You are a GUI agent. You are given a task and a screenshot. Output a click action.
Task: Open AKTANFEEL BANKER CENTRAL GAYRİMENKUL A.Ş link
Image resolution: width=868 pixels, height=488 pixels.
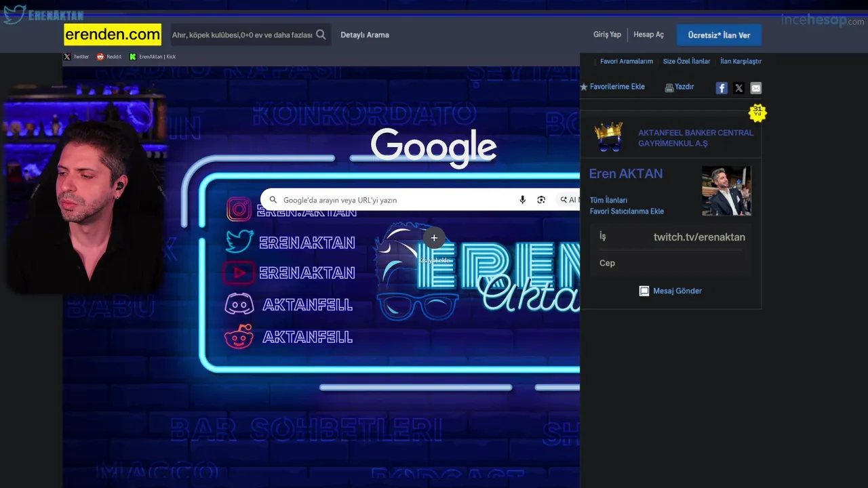coord(696,138)
